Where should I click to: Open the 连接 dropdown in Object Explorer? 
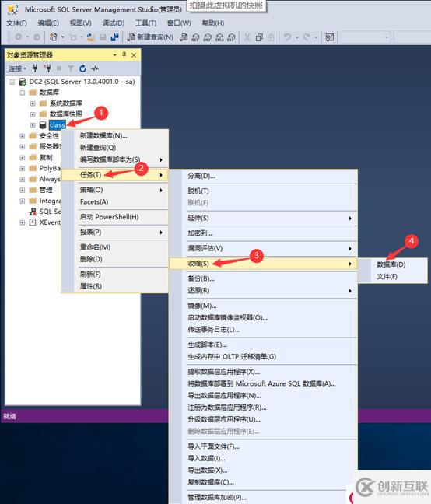pos(17,68)
